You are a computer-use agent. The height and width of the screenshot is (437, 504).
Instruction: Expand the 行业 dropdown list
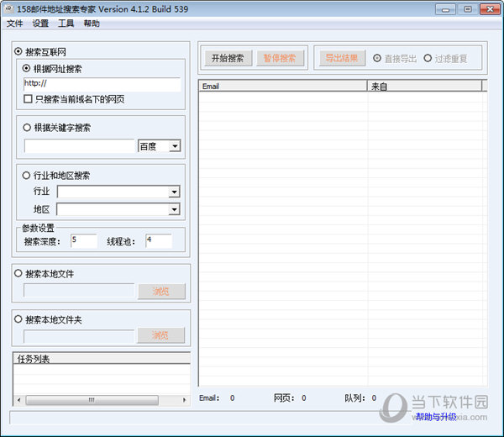tap(174, 192)
